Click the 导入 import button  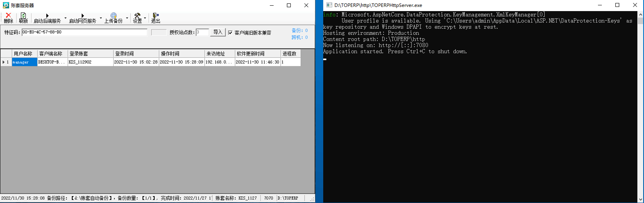point(218,32)
